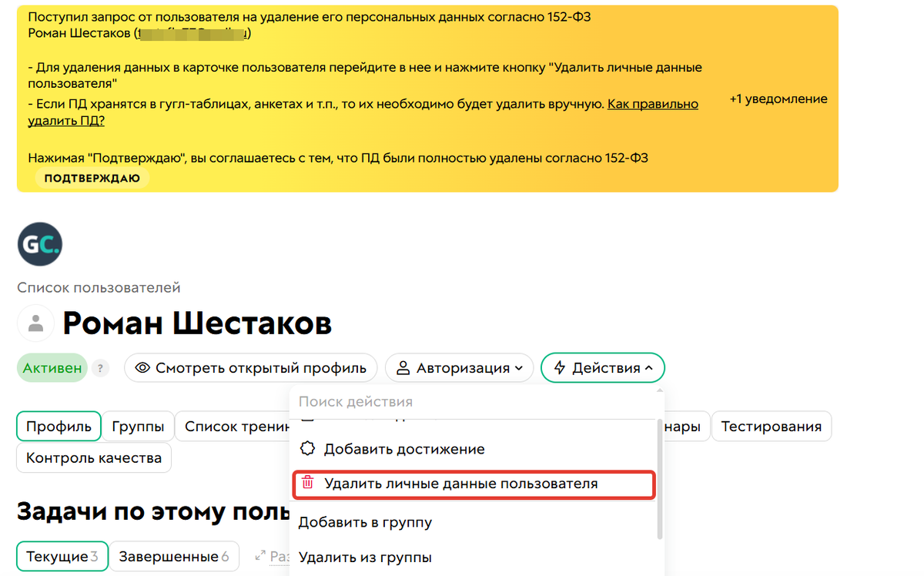Viewport: 924px width, 576px height.
Task: Open the Контроль качества tab
Action: pos(94,457)
